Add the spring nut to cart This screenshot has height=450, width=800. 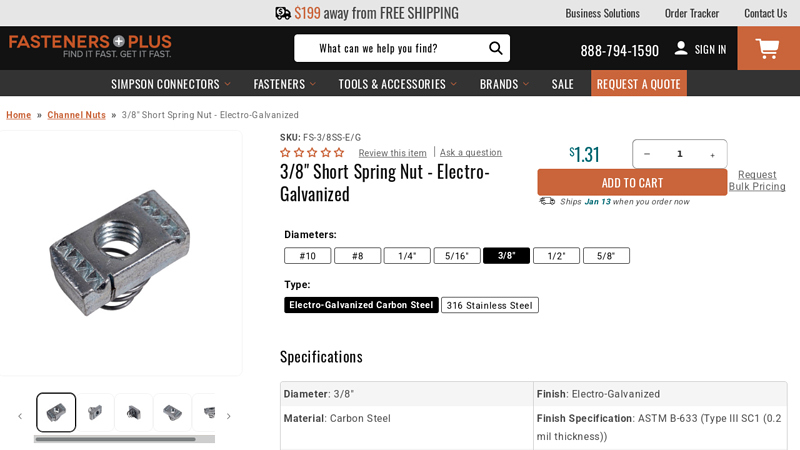[x=632, y=183]
